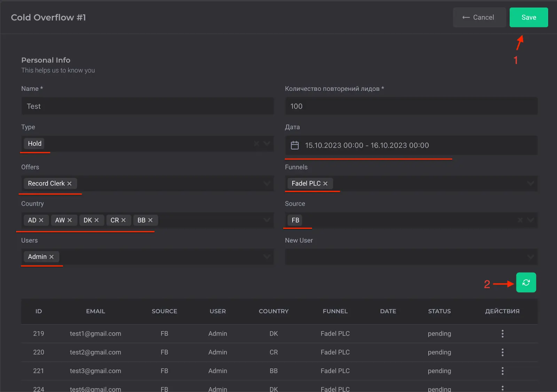The width and height of the screenshot is (557, 392).
Task: Select the test1@gmail.com email cell
Action: 95,334
